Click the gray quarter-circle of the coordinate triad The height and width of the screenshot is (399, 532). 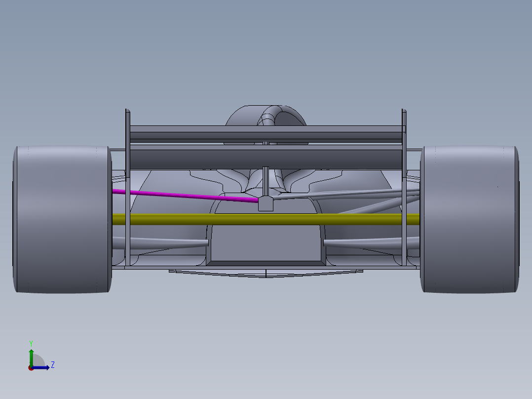38,360
